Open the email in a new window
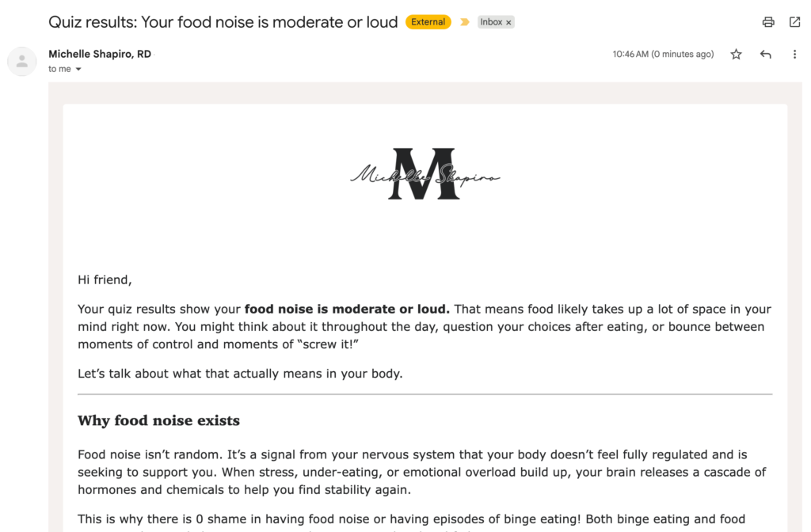The width and height of the screenshot is (811, 532). point(794,22)
